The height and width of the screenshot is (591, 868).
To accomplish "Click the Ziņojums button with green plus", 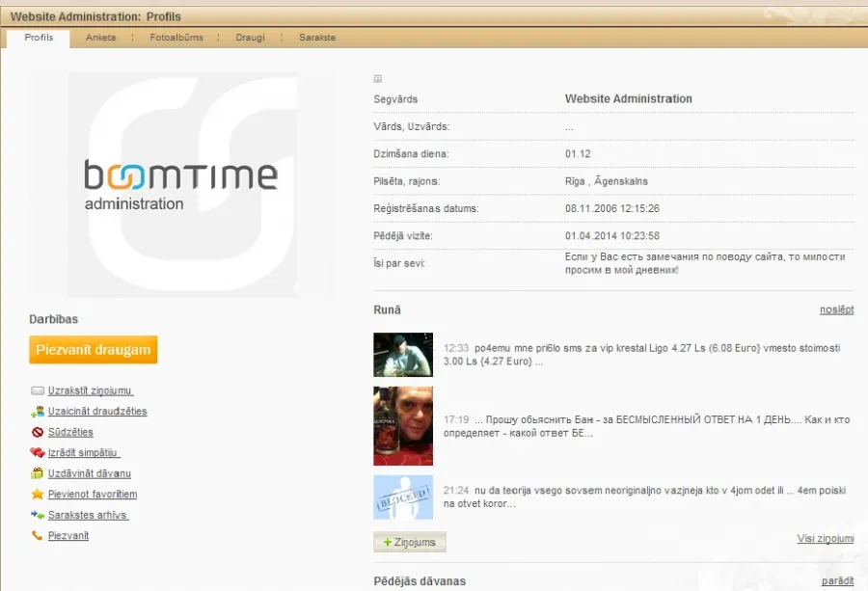I will [x=410, y=542].
